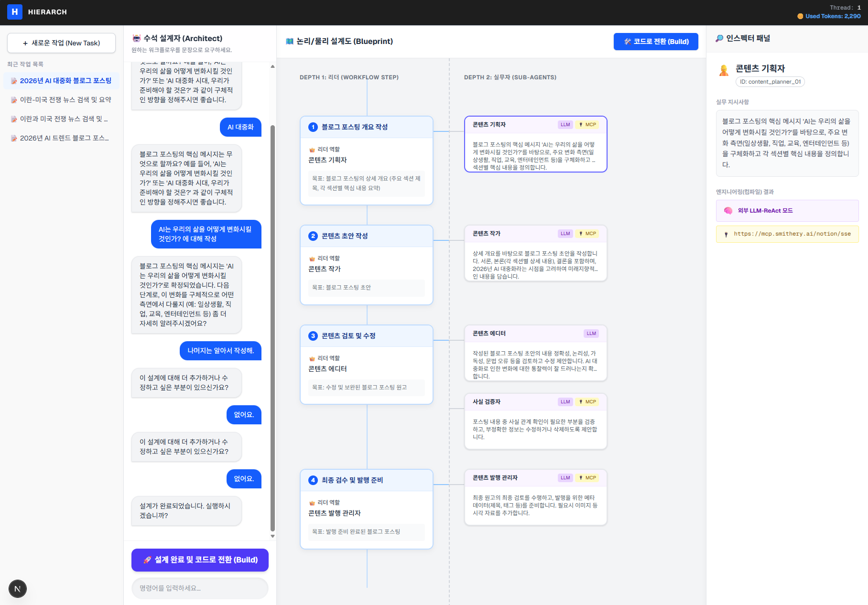868x605 pixels.
Task: Click the Architect robot icon in header
Action: 137,38
